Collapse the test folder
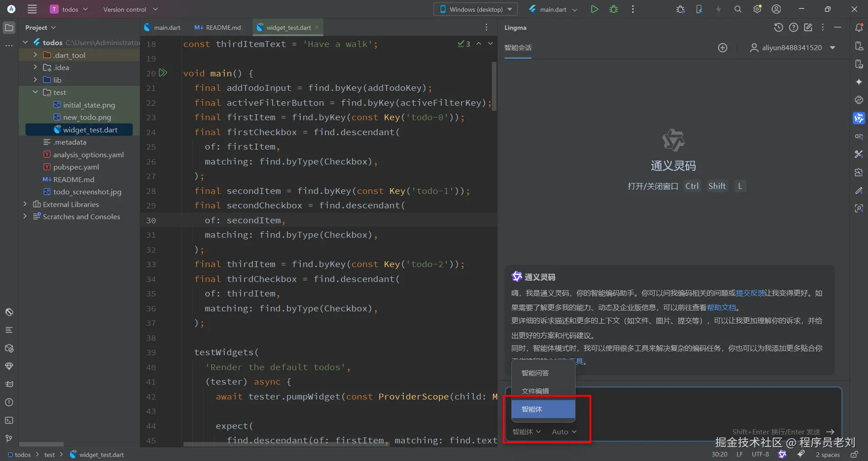 tap(35, 92)
